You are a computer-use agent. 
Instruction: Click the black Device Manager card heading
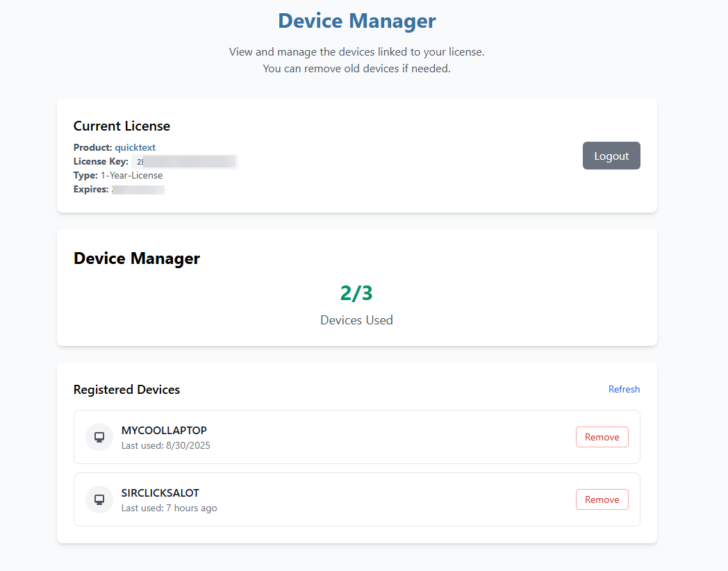click(x=137, y=258)
